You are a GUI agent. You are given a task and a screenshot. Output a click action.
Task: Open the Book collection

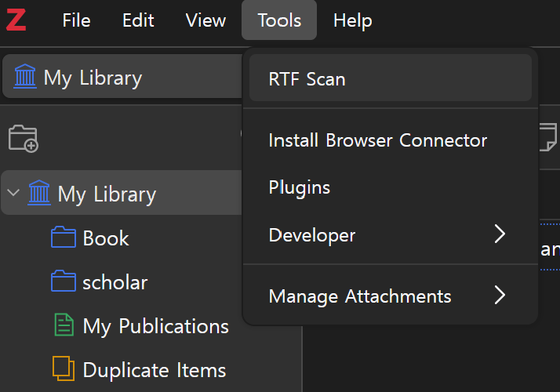point(106,238)
